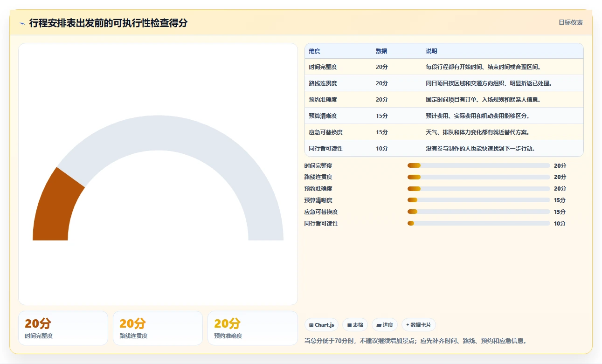This screenshot has width=602, height=364.
Task: Click the 时间完整度 progress bar
Action: point(479,165)
